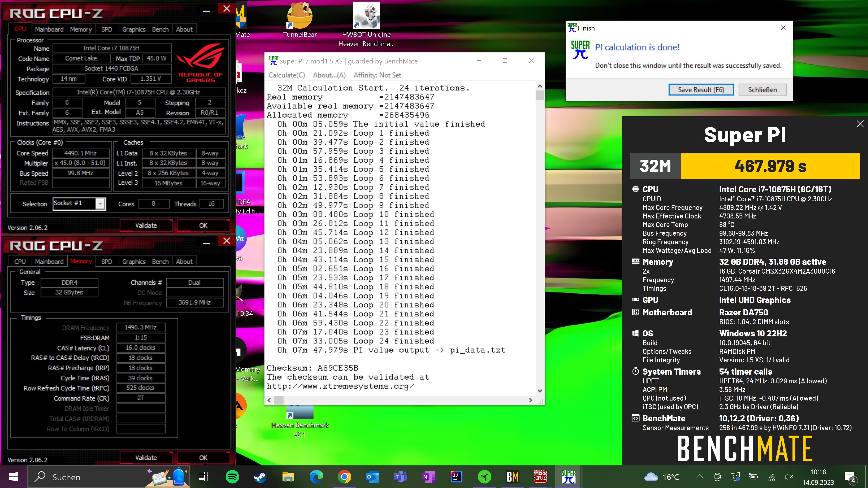Click the DRAM Frequency 1496.3 MHz value
The height and width of the screenshot is (488, 868).
pyautogui.click(x=141, y=327)
